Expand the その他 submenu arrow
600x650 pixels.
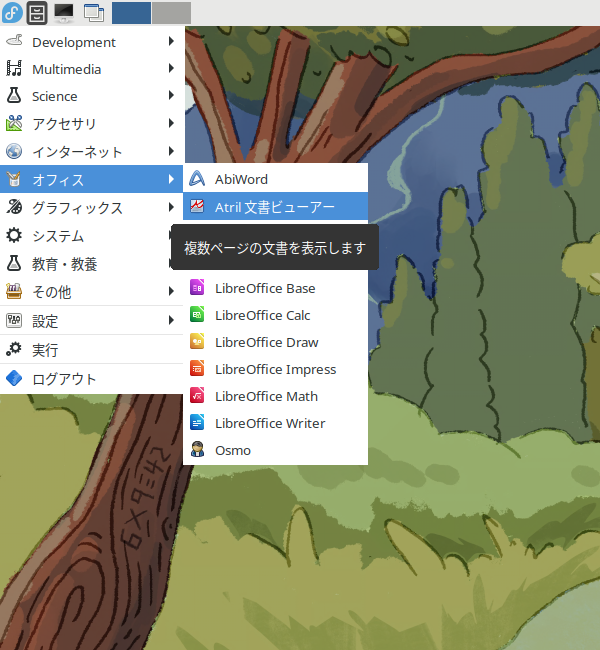(x=171, y=291)
